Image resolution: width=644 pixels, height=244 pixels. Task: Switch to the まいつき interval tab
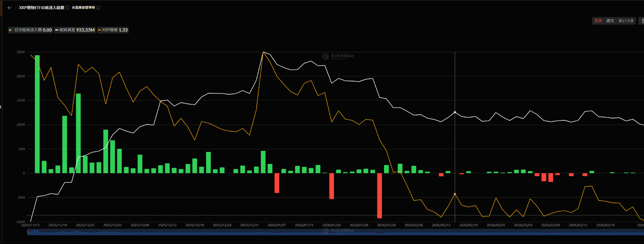tap(626, 21)
